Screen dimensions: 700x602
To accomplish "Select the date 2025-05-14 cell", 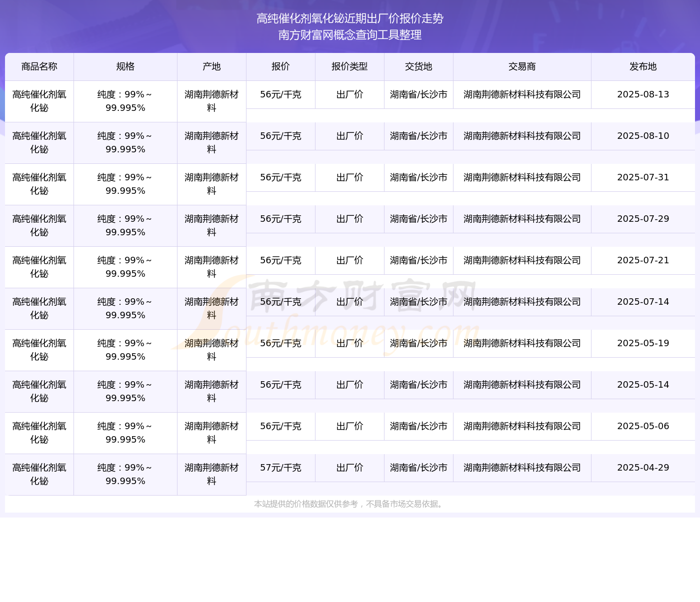I will pos(643,385).
